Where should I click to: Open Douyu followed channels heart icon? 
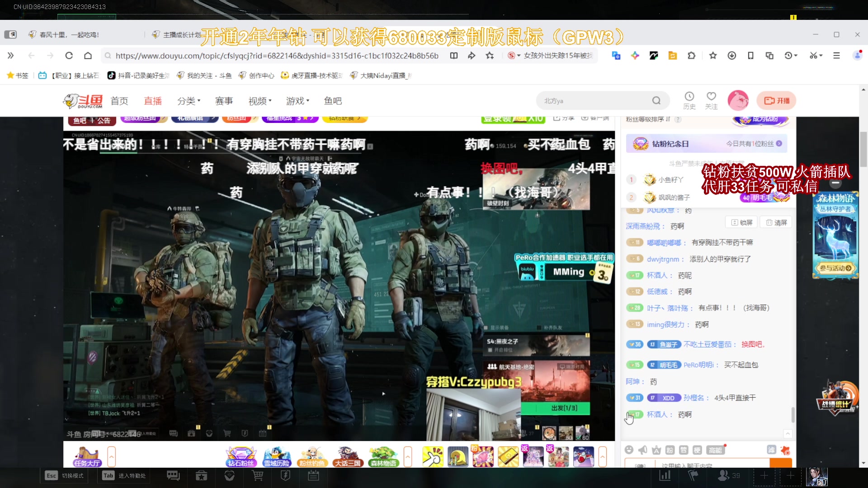[711, 100]
